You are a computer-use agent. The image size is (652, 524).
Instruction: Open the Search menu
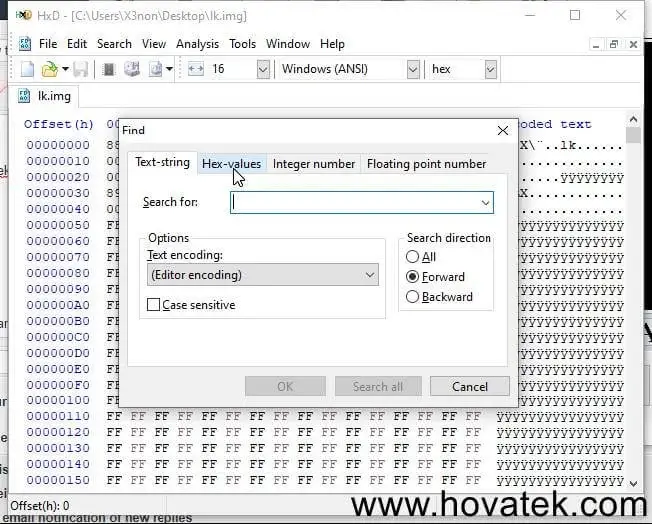pyautogui.click(x=114, y=44)
